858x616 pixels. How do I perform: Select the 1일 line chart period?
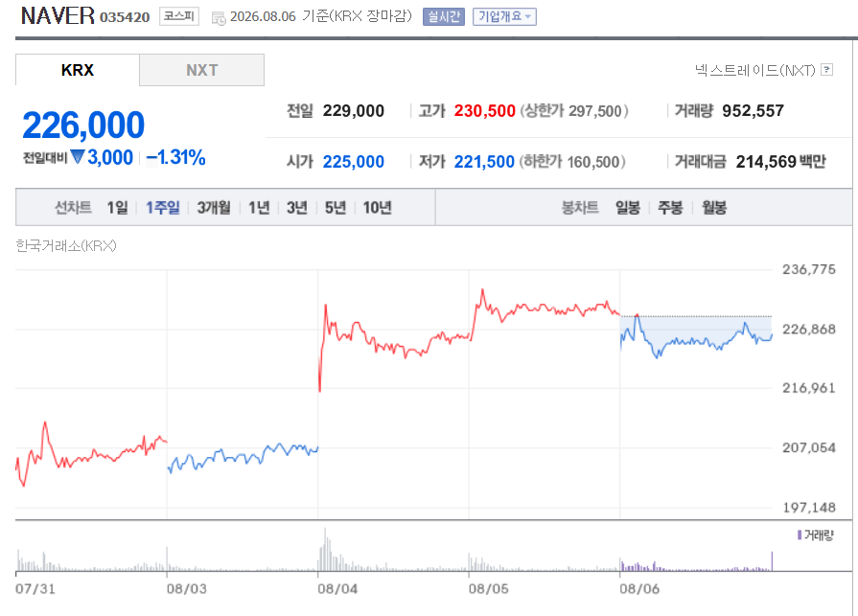pyautogui.click(x=118, y=208)
